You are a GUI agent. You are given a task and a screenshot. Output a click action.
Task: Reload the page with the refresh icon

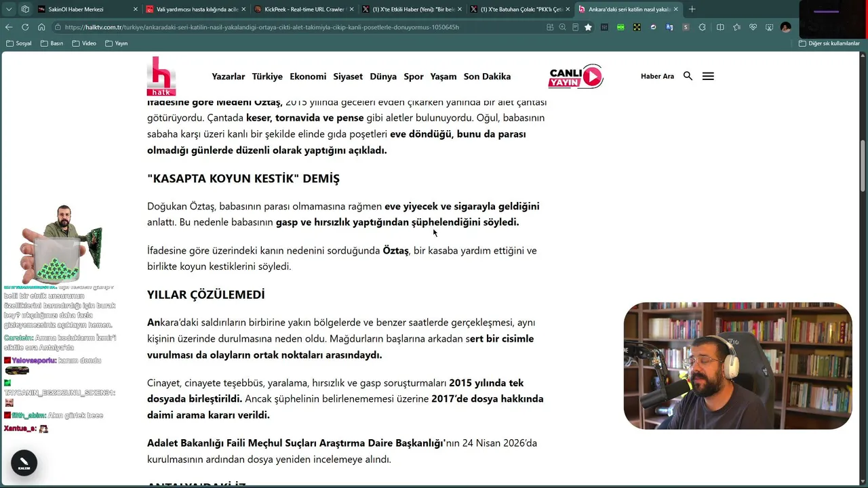click(25, 27)
